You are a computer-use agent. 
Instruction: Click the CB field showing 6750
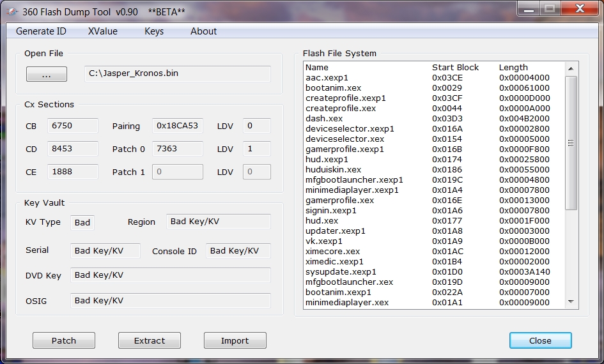tap(73, 126)
